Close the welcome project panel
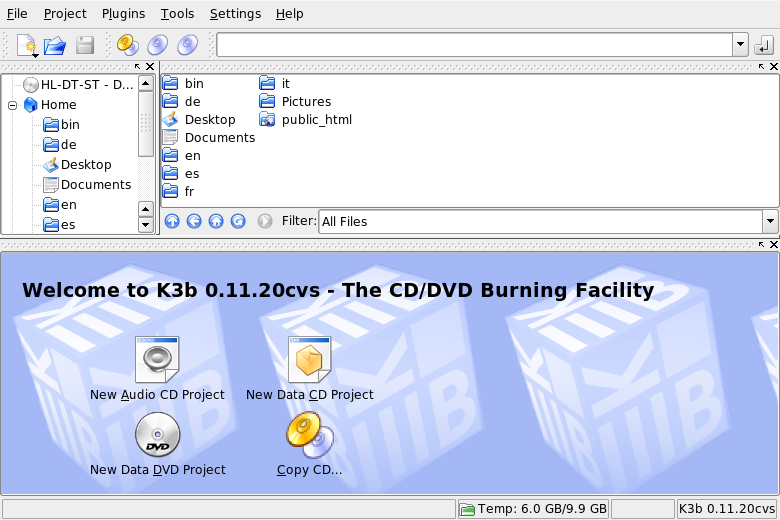This screenshot has width=780, height=520. (x=774, y=244)
